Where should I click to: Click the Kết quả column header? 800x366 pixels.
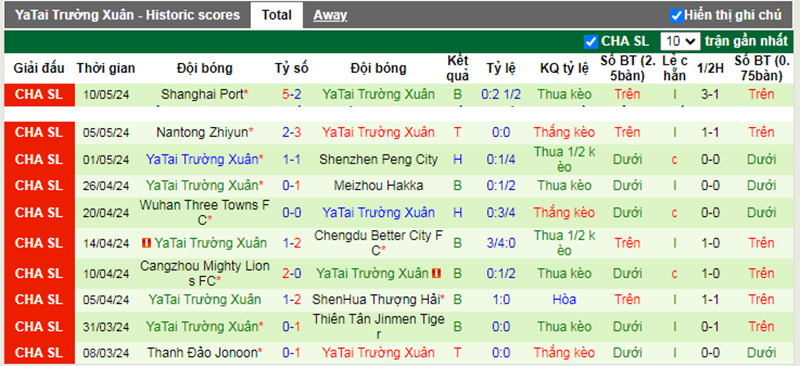[x=458, y=68]
